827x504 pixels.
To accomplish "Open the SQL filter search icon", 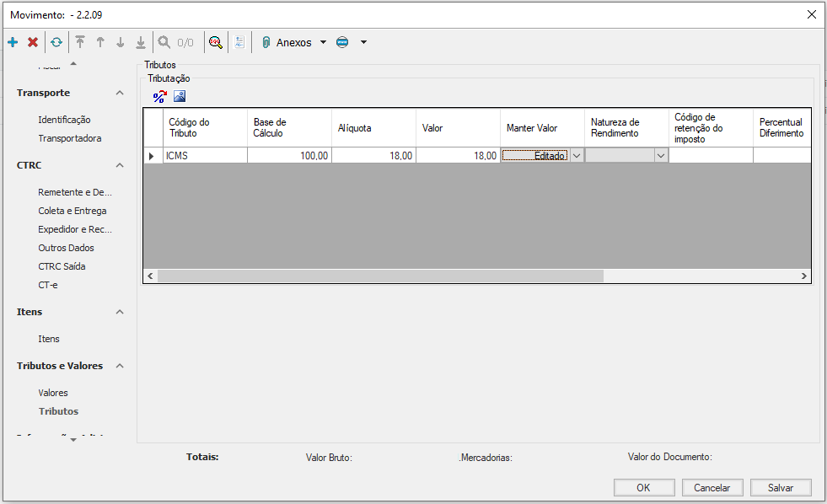I will click(215, 42).
